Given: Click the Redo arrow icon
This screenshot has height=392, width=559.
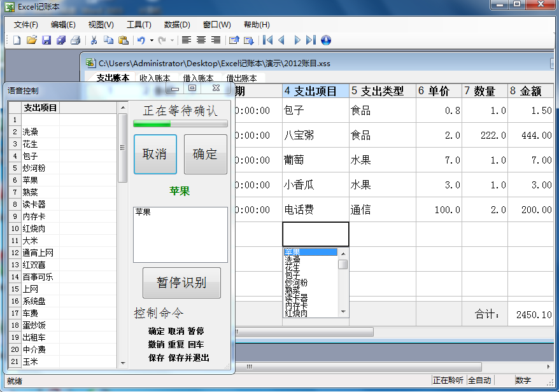Looking at the screenshot, I should tap(162, 40).
